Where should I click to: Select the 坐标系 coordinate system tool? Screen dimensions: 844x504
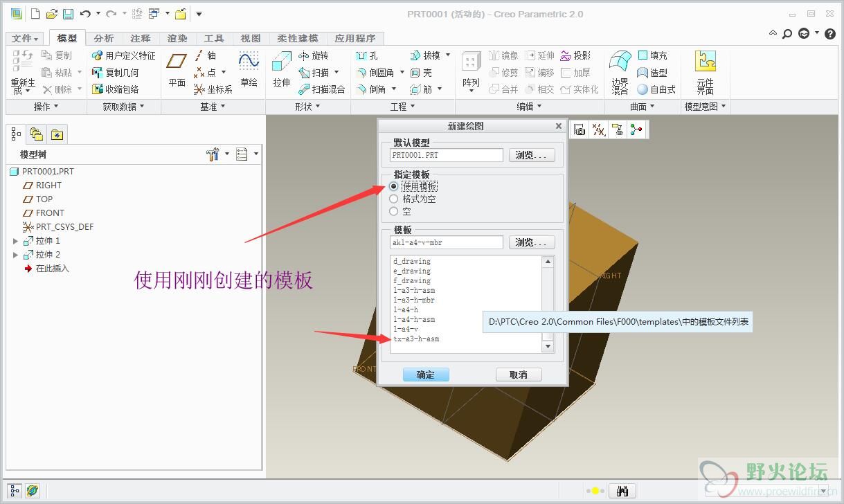pos(213,89)
